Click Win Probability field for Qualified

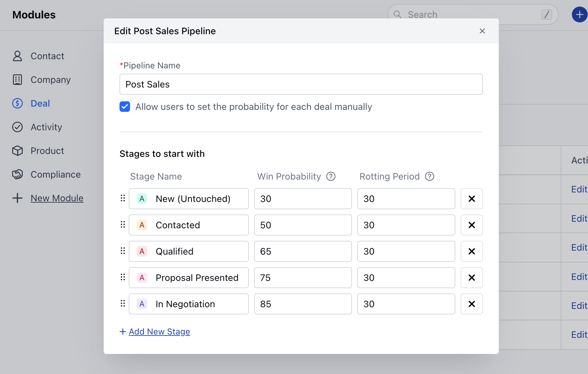[303, 251]
